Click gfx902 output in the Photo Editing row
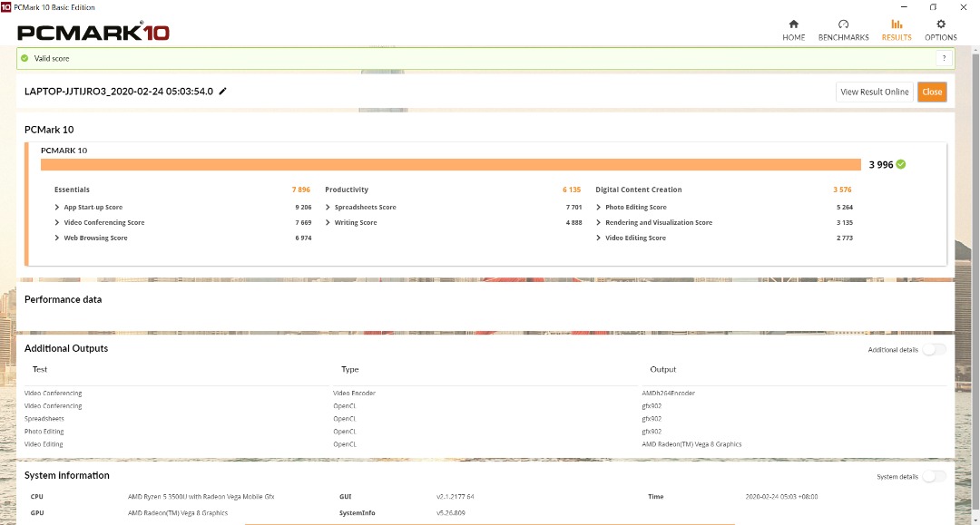 [x=652, y=432]
